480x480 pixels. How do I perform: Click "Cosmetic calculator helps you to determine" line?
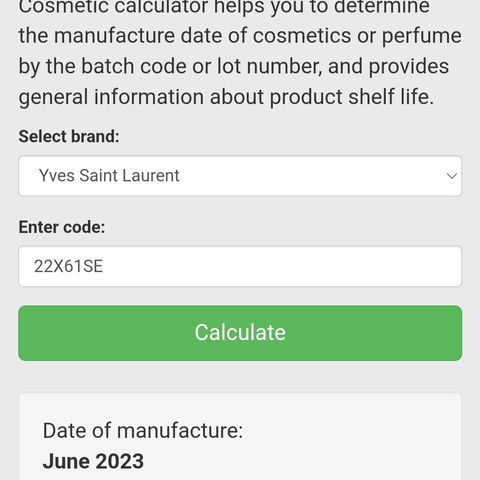tap(224, 7)
